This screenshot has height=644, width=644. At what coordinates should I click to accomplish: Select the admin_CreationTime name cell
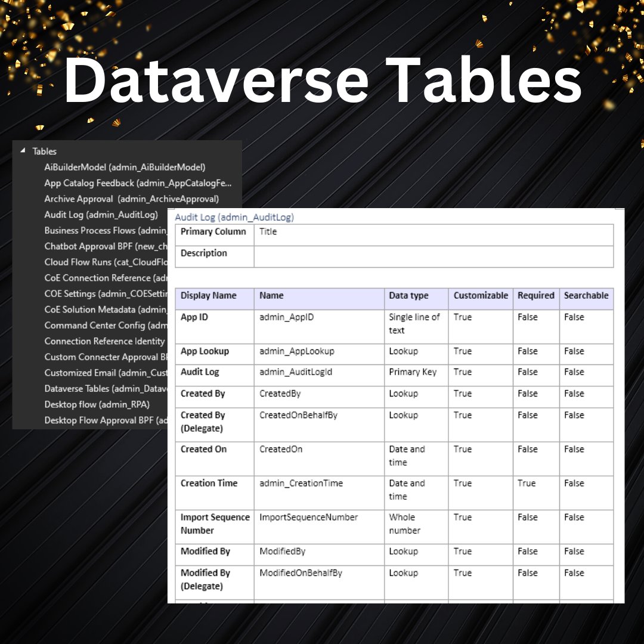pyautogui.click(x=319, y=493)
